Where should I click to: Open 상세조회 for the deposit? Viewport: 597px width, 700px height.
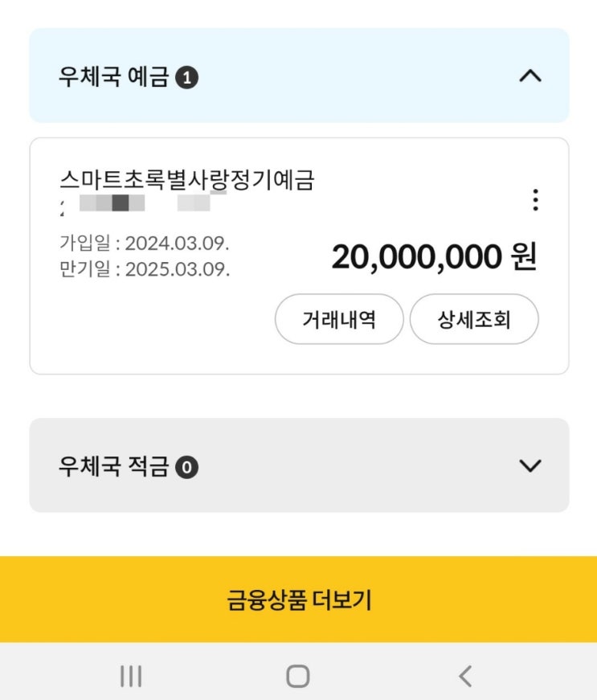tap(474, 321)
